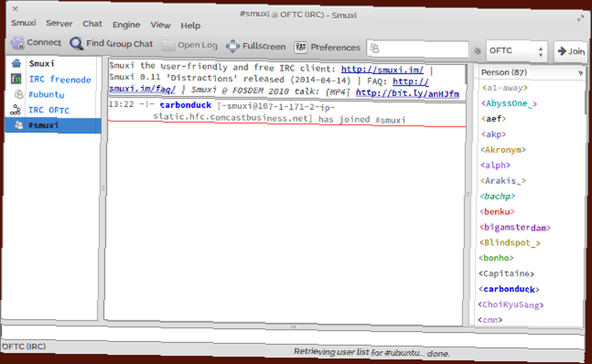This screenshot has width=592, height=364.
Task: Focus the chat name input field
Action: point(417,49)
